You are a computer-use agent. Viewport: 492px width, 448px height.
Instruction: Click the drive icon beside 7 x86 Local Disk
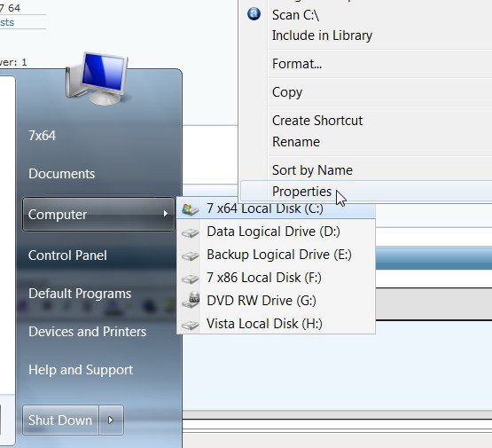coord(190,279)
